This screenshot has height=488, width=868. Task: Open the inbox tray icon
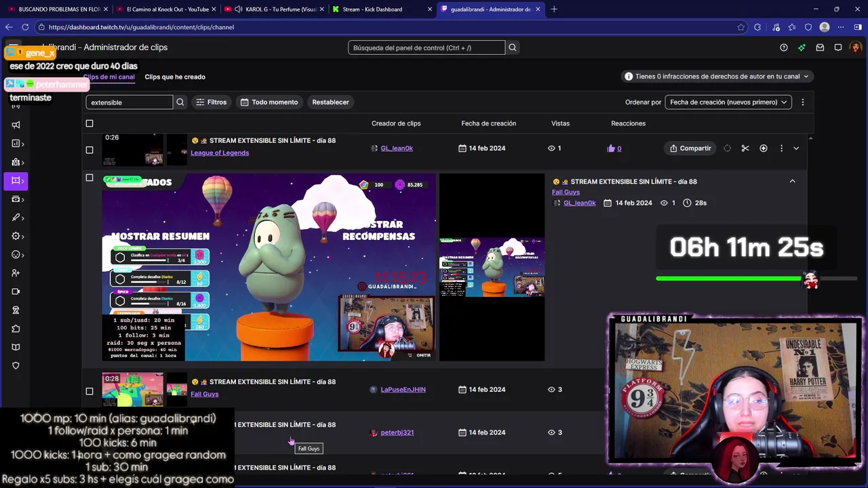pyautogui.click(x=820, y=47)
